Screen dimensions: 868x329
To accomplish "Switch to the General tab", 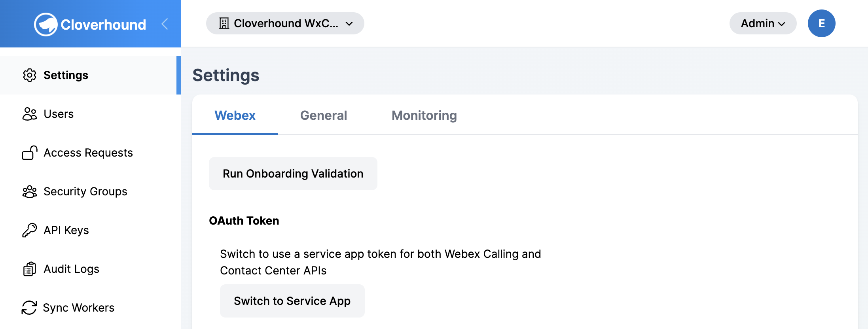I will coord(323,115).
